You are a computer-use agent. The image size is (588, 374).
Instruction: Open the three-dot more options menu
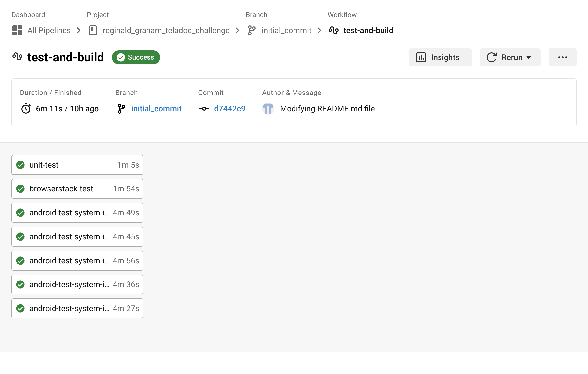coord(562,57)
